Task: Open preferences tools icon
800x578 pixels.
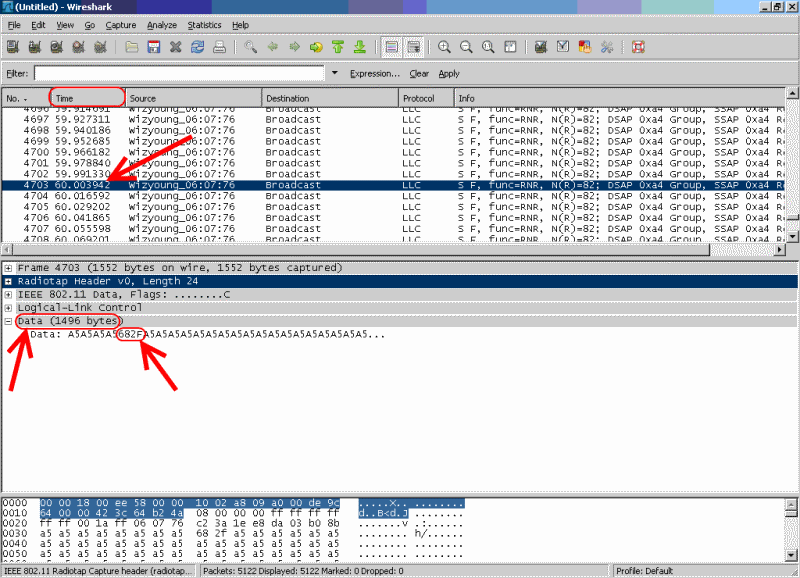Action: click(607, 47)
